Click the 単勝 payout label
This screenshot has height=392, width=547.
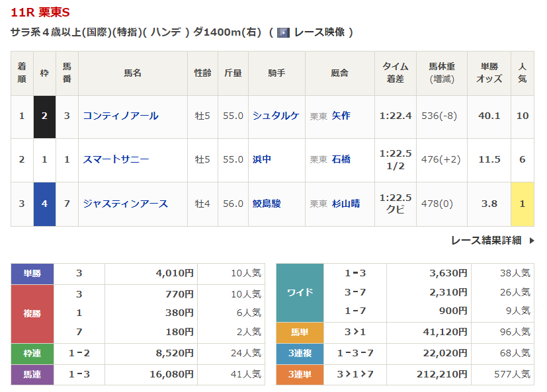pos(32,273)
